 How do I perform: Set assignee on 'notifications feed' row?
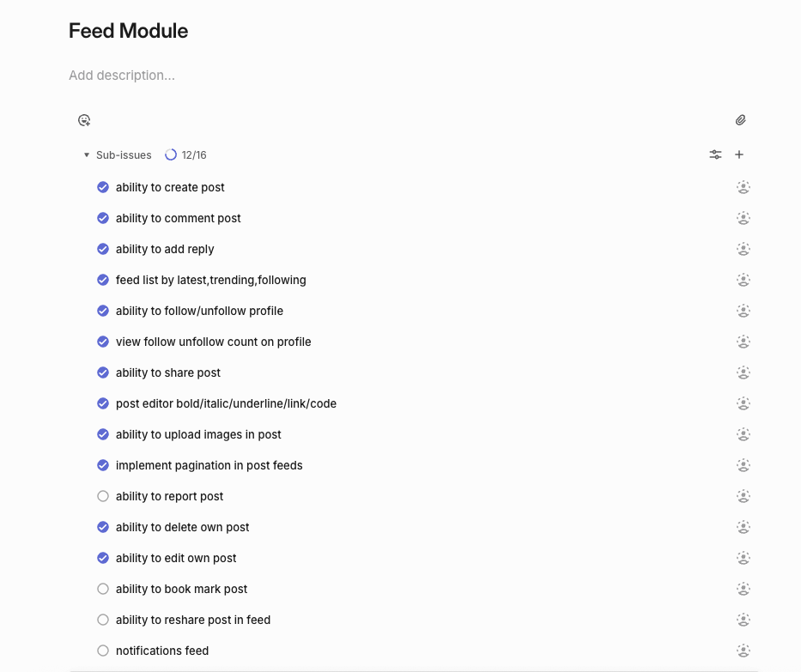(x=743, y=651)
